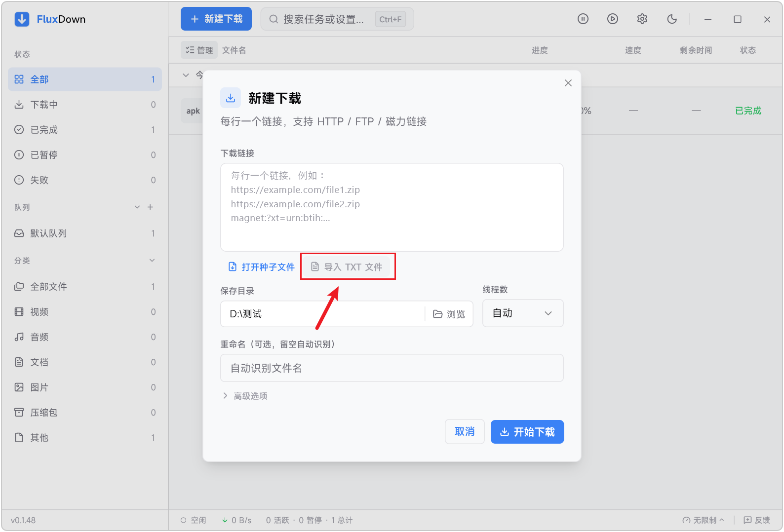Click the 0 B/s download speed indicator
Screen dimensions: 784x532
point(237,520)
